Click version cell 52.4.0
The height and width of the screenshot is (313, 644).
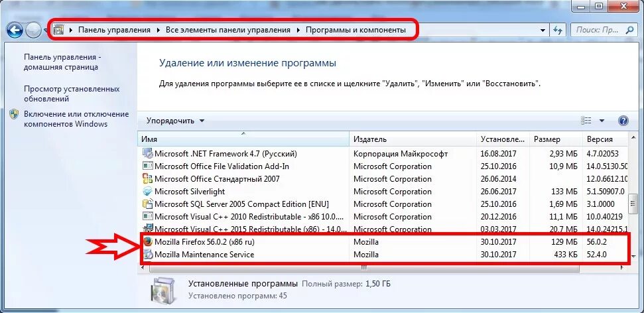[x=597, y=255]
